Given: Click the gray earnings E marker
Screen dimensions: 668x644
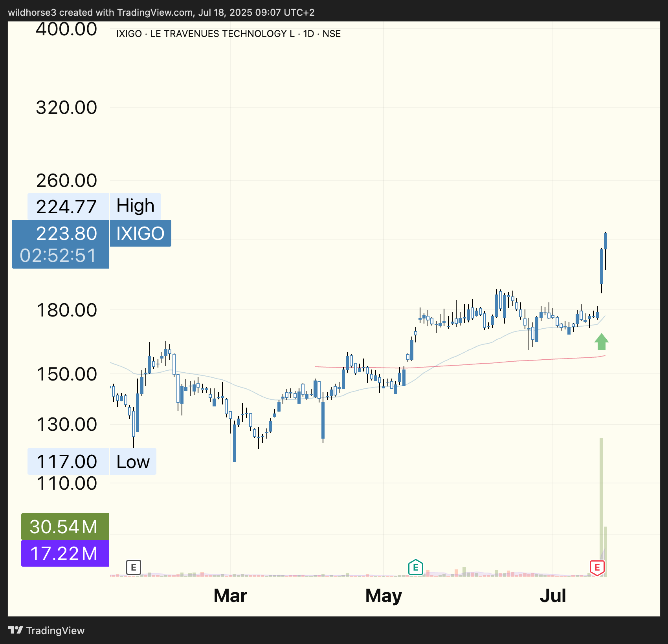Looking at the screenshot, I should coord(134,567).
